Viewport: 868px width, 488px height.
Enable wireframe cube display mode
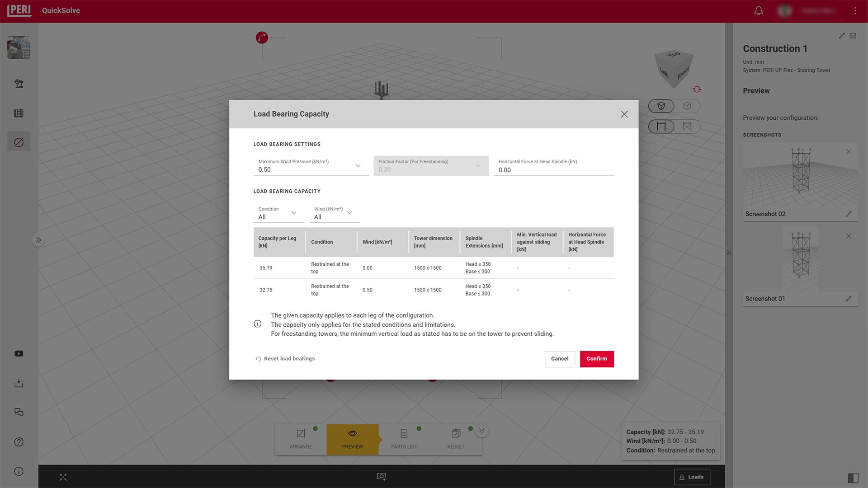[x=687, y=106]
